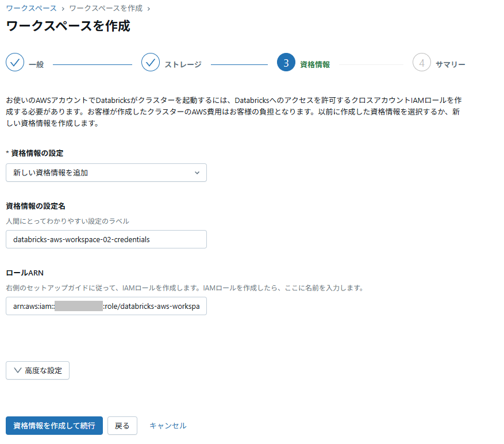Click the chevron arrow in 新しい資格情報を追加 dropdown
The width and height of the screenshot is (504, 444).
click(x=197, y=173)
